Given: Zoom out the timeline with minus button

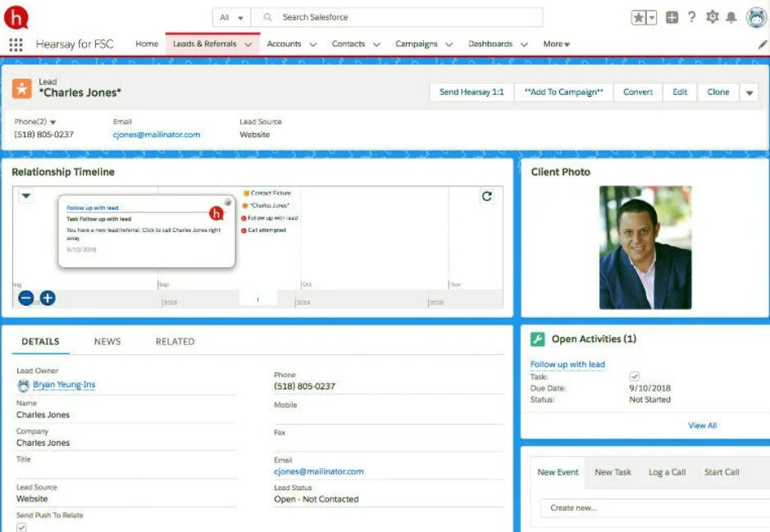Looking at the screenshot, I should [26, 298].
